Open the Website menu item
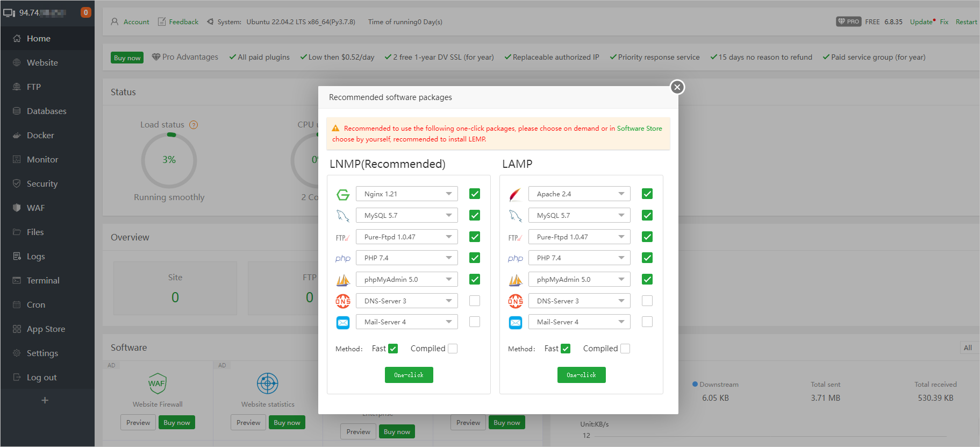This screenshot has width=980, height=447. 47,63
